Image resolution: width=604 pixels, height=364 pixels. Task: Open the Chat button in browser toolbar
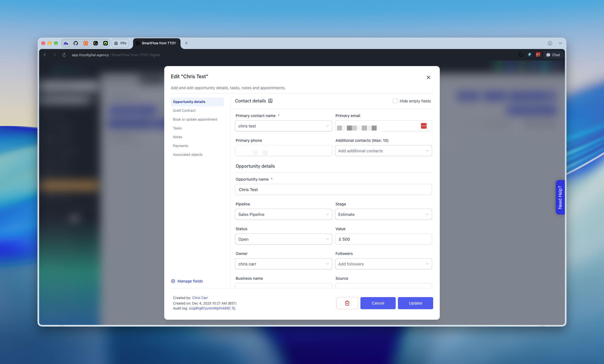pyautogui.click(x=553, y=55)
